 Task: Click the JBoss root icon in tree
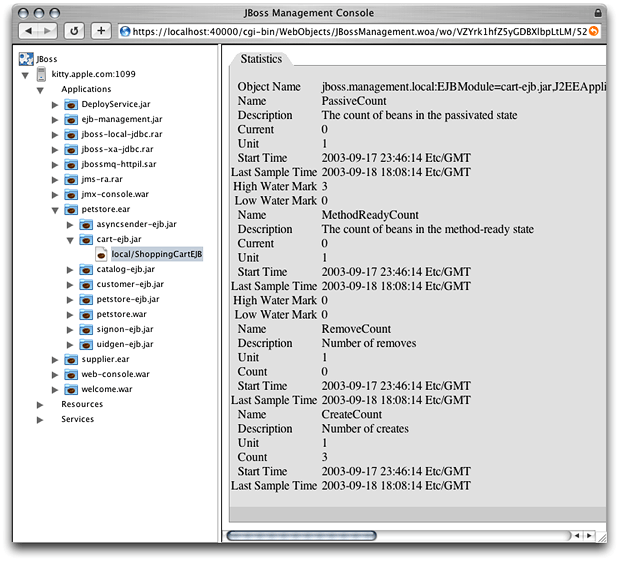(x=26, y=59)
